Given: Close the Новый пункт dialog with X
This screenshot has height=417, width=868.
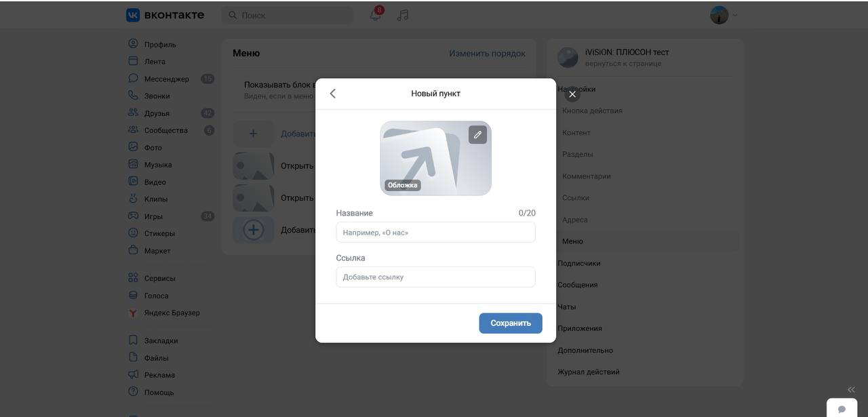Looking at the screenshot, I should [572, 94].
